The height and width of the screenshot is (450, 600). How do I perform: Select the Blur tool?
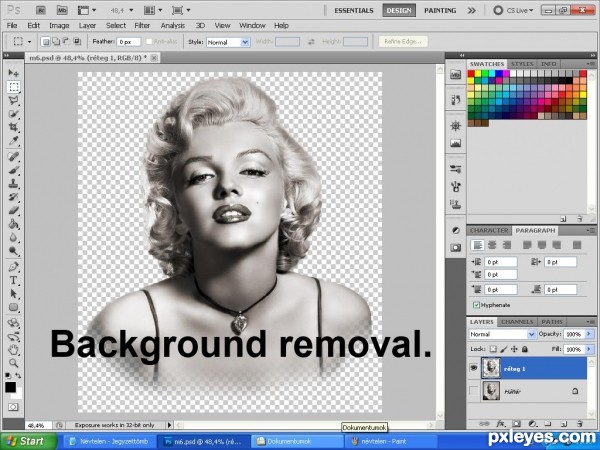pos(13,238)
